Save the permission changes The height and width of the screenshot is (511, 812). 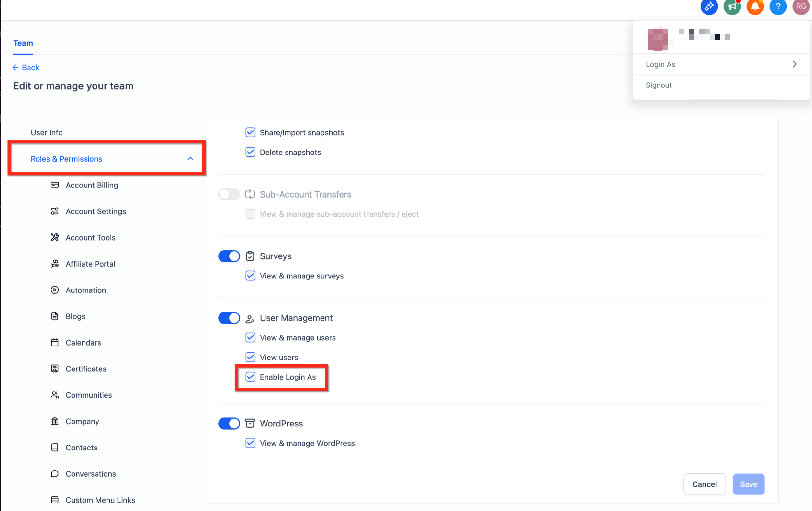point(748,484)
